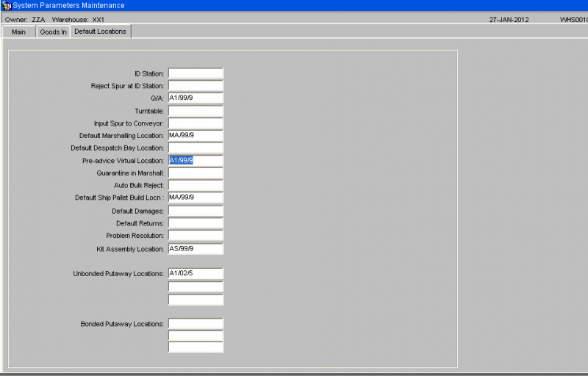Click the Owner: ZZA text

tap(25, 20)
